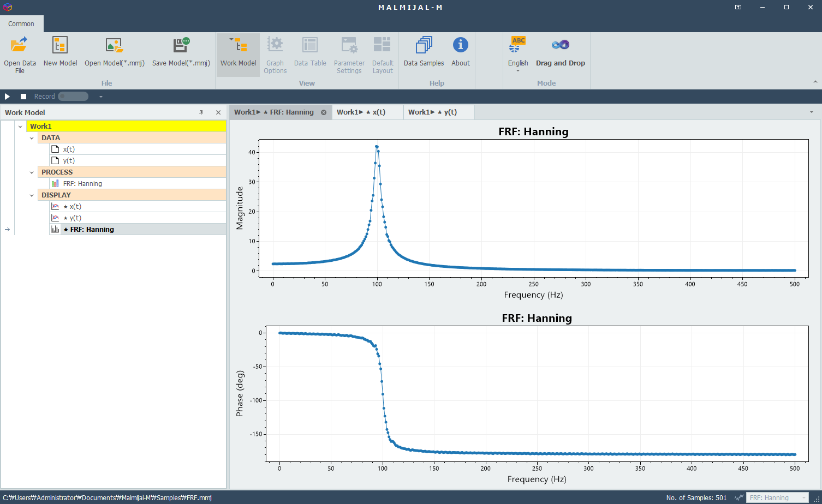Restore the Default Layout
Screen dimensions: 822x504
383,55
